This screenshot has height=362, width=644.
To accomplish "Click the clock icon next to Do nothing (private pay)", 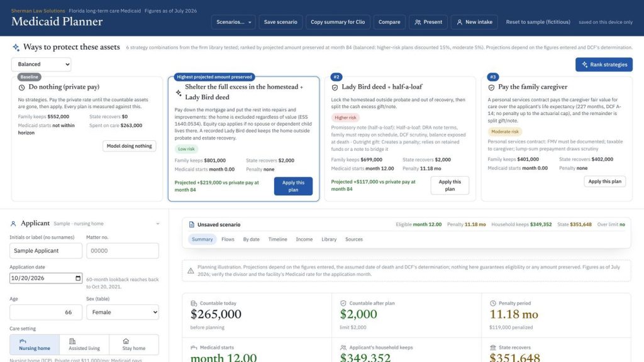I will [22, 87].
